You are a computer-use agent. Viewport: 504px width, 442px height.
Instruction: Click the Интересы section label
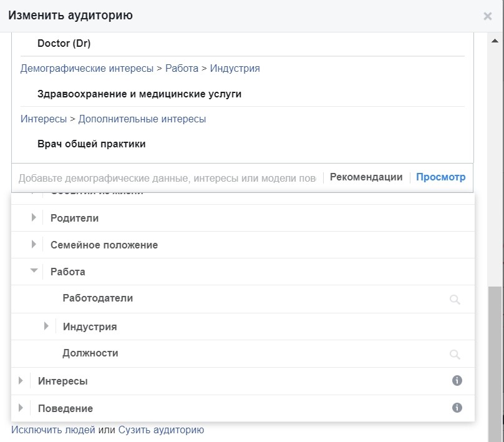(62, 381)
